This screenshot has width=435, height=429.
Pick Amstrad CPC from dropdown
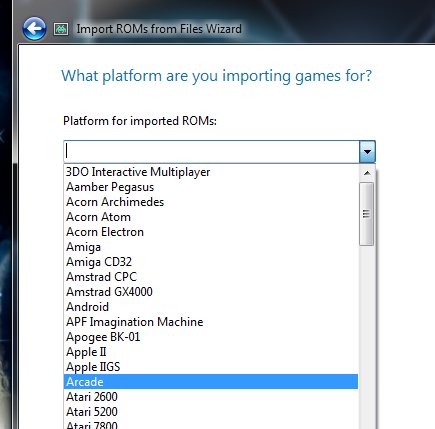(211, 277)
